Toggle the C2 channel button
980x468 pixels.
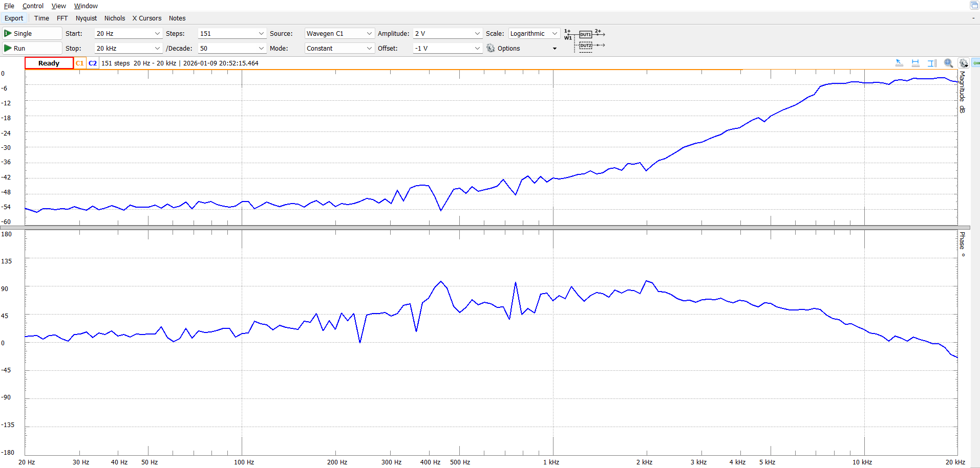(x=93, y=63)
